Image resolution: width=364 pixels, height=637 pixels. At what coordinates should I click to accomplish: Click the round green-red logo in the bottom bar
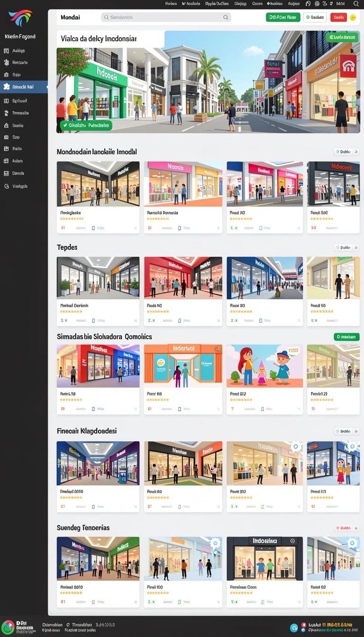point(8,627)
